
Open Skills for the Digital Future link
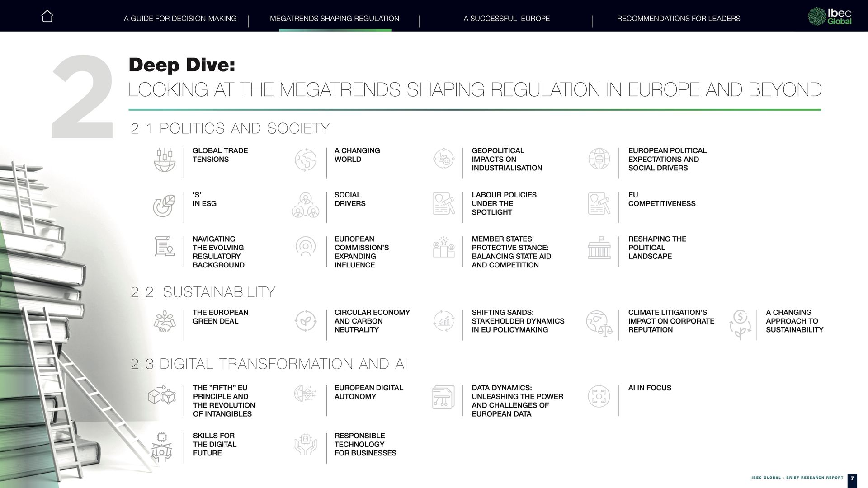pyautogui.click(x=214, y=444)
